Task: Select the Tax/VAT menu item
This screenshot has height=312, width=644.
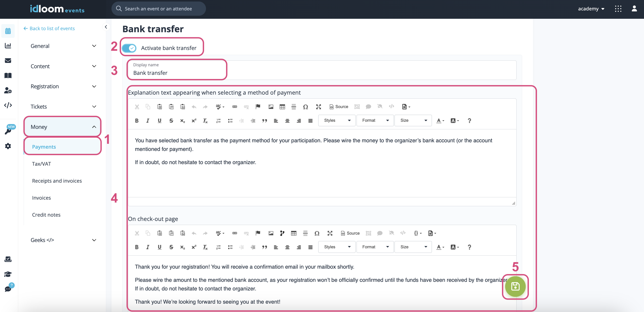Action: (x=42, y=164)
